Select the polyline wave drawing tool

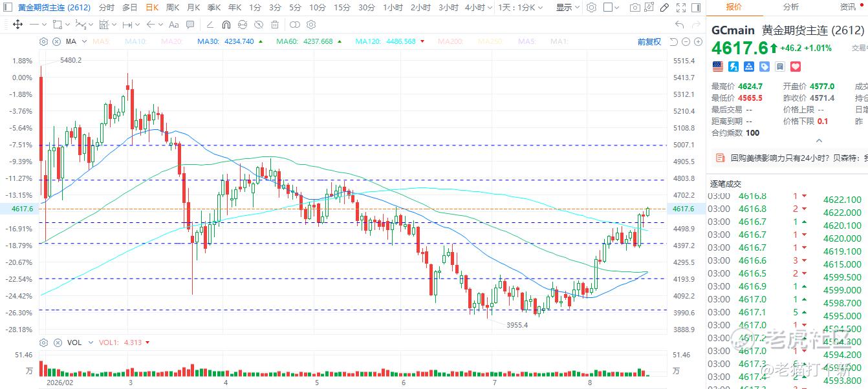coord(80,25)
